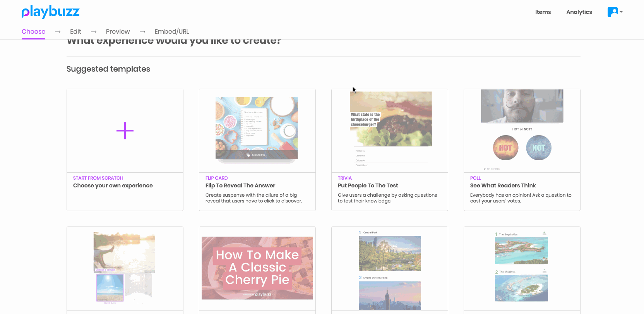Click the trivia description about asking questions

(387, 198)
